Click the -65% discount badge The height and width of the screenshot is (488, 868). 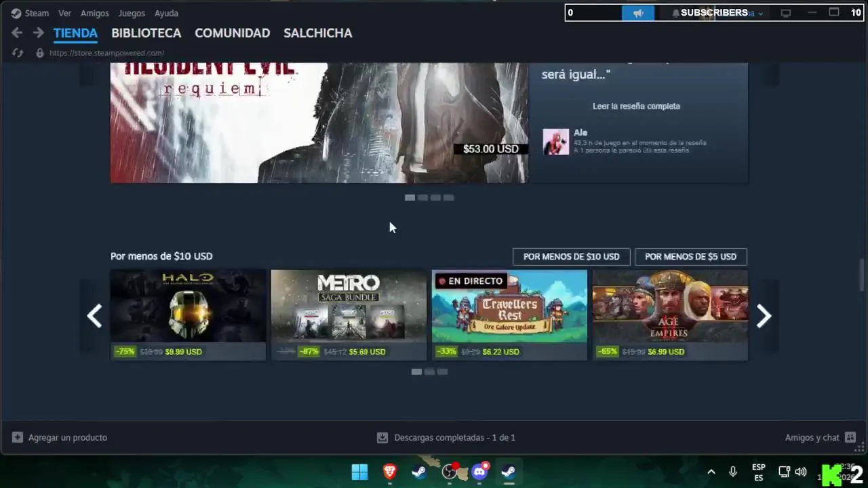pyautogui.click(x=607, y=352)
